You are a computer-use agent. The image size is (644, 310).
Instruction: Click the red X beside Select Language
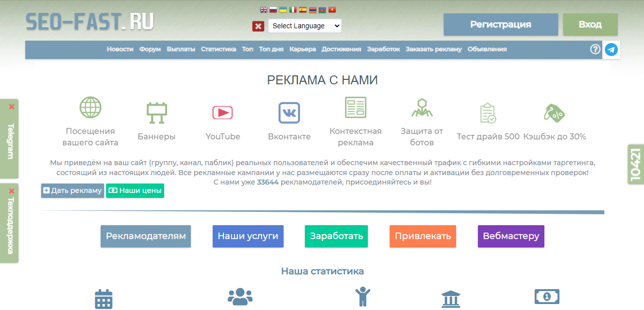pos(258,26)
